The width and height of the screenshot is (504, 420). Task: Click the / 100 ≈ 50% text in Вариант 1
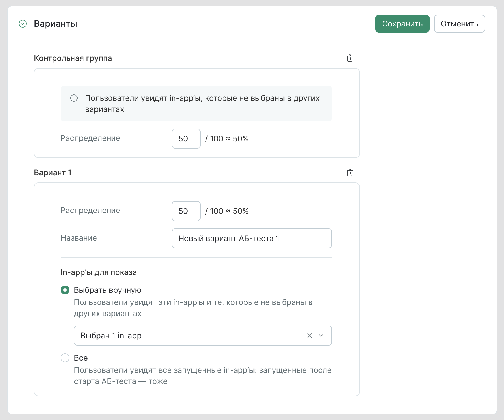click(x=227, y=211)
